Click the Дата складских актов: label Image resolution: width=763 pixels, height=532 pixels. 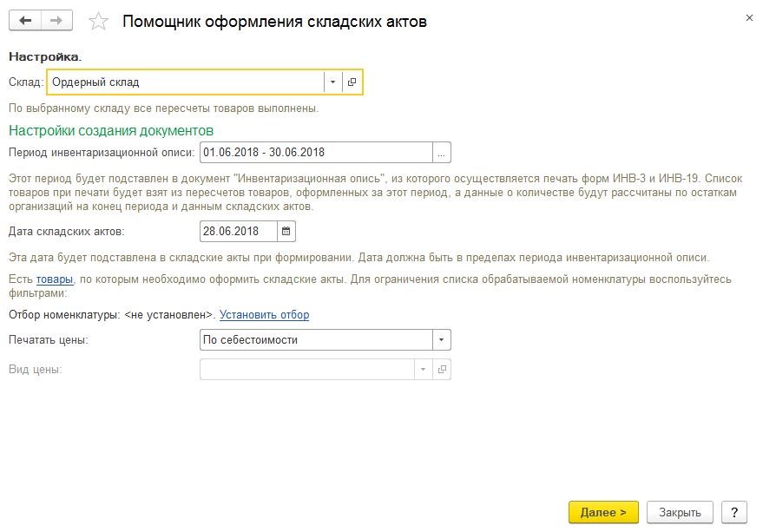point(67,231)
